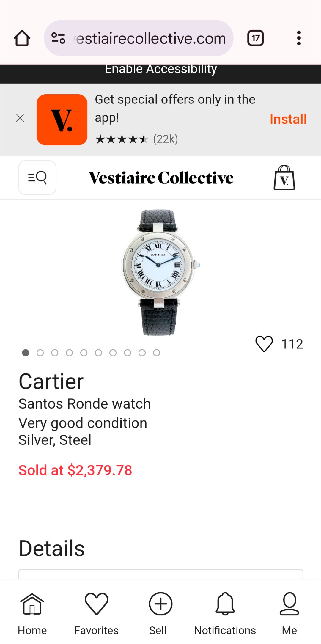Open the shopping bag
Screen dimensions: 321x644
[284, 178]
